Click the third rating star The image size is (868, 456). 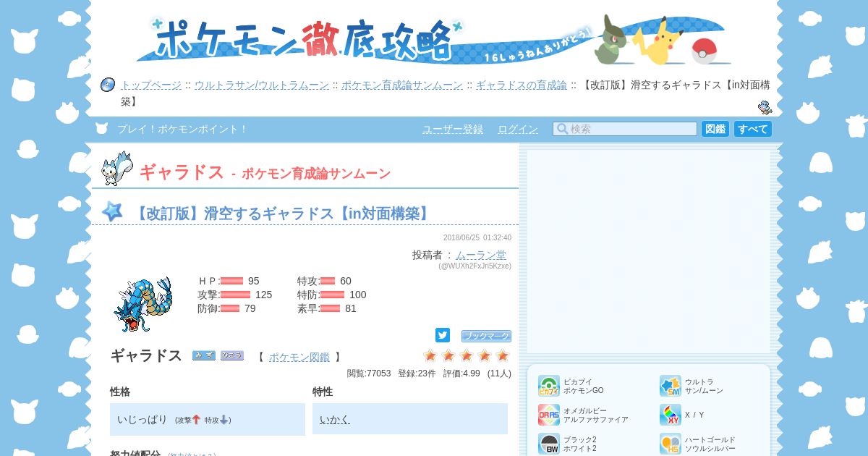click(467, 355)
